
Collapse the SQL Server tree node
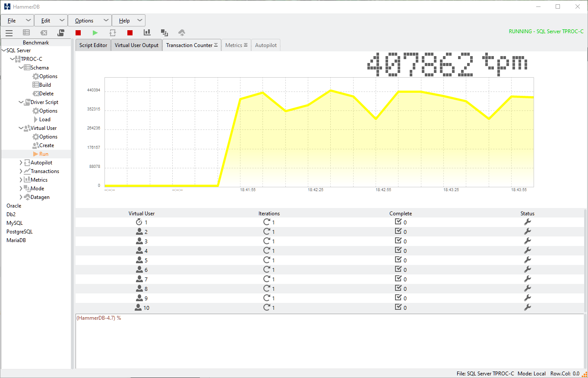(x=4, y=50)
